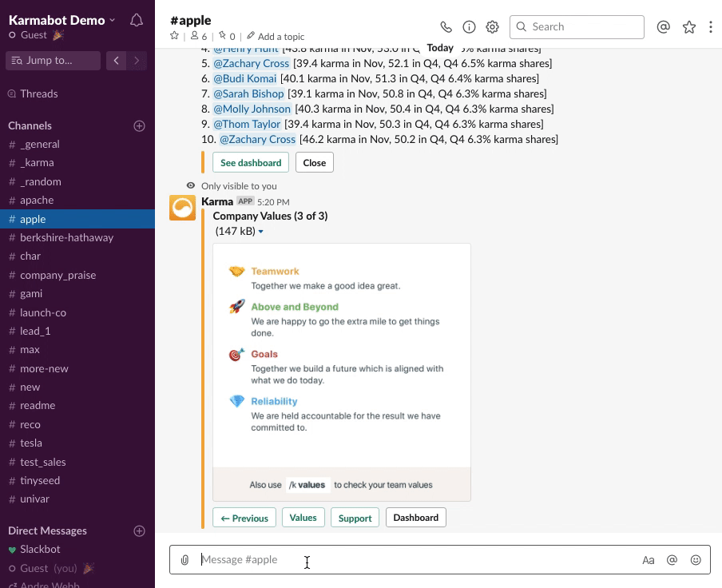
Task: Mention someone from the message box
Action: pos(672,560)
